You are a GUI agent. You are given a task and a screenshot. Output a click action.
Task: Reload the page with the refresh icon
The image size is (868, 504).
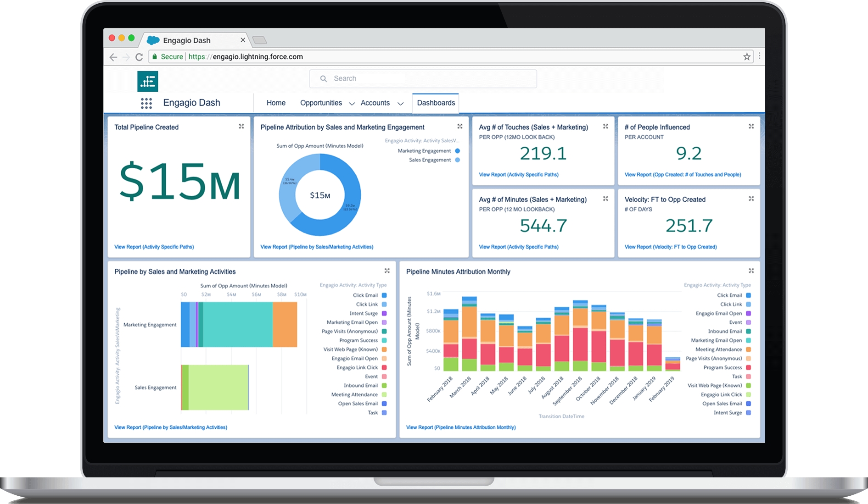[x=139, y=57]
